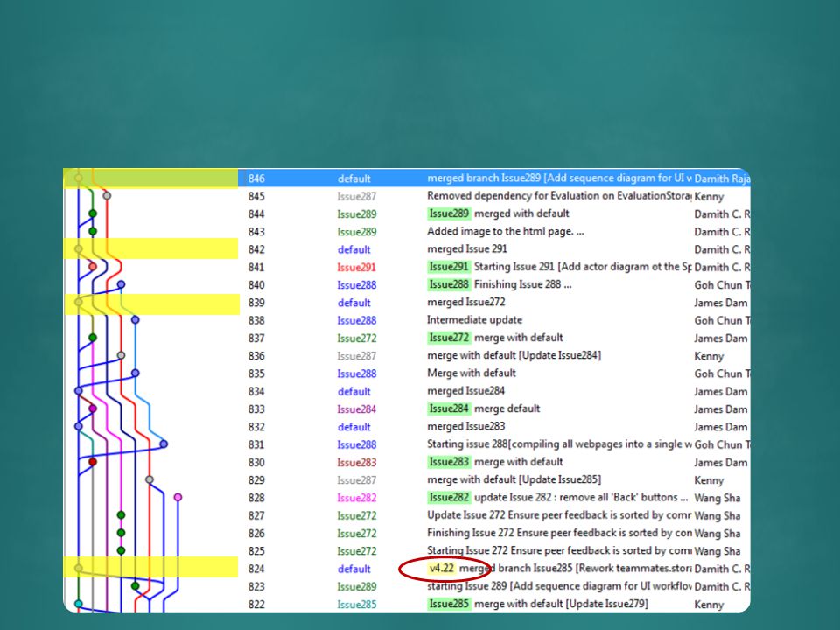Click 'Finishing Issue 272 Ensure peer feedback' message

tap(559, 533)
